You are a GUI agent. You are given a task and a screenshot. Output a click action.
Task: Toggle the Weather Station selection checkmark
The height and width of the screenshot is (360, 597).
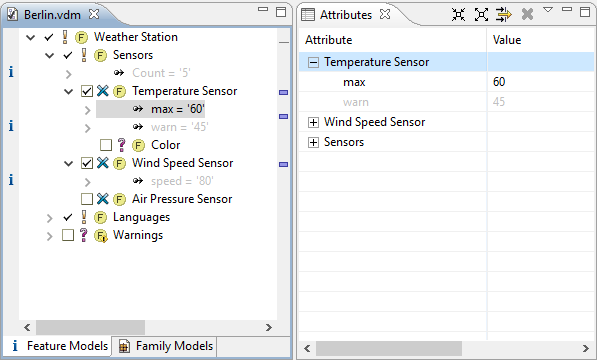(x=49, y=37)
